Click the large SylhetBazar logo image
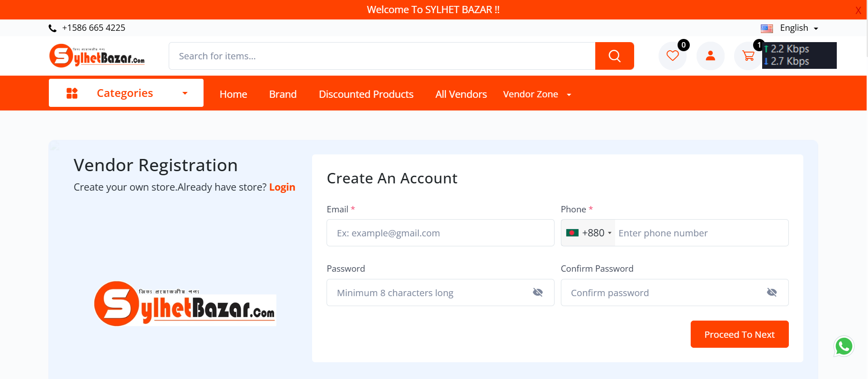 [x=185, y=304]
